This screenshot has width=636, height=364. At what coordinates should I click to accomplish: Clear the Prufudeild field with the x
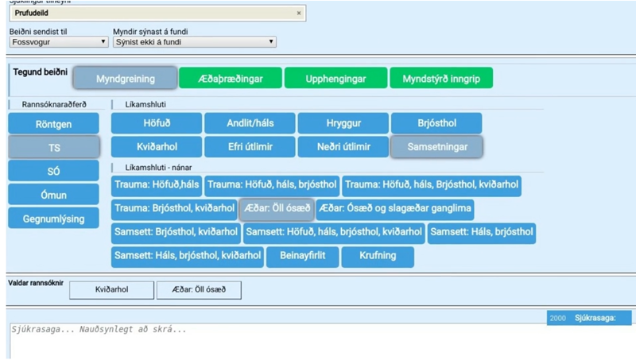(x=299, y=13)
